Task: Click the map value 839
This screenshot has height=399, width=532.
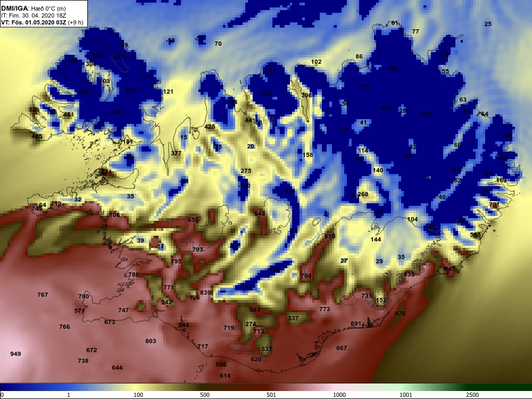Action: (x=205, y=293)
